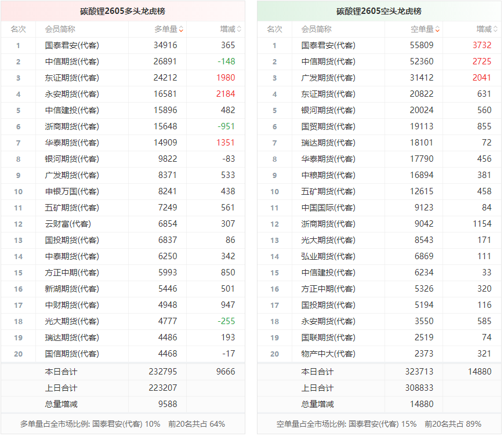Click short change value 2725

482,61
